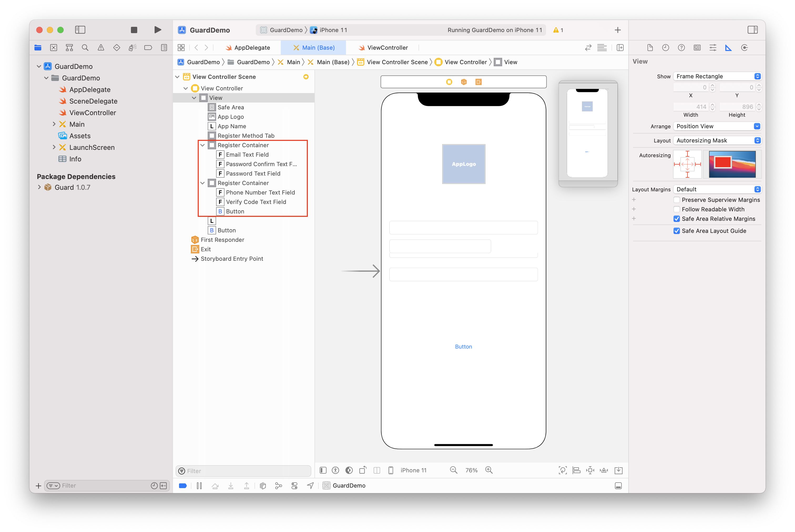Select Email Text Field in outline

tap(247, 155)
